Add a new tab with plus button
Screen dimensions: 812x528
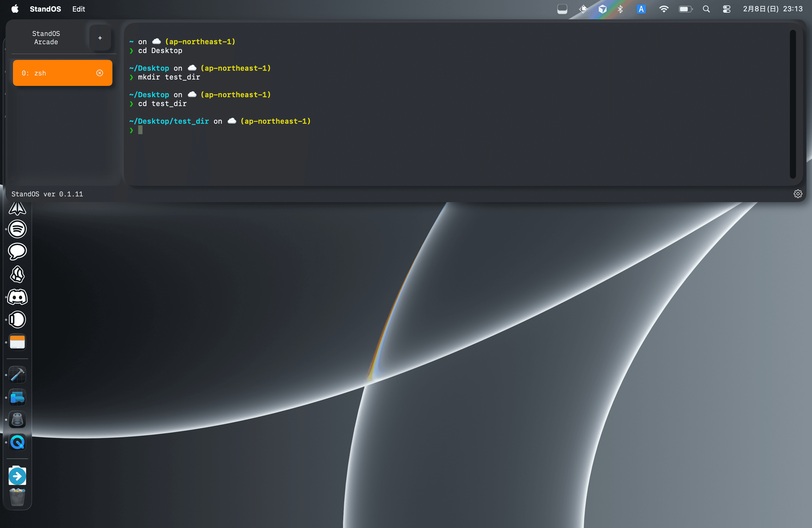[100, 38]
